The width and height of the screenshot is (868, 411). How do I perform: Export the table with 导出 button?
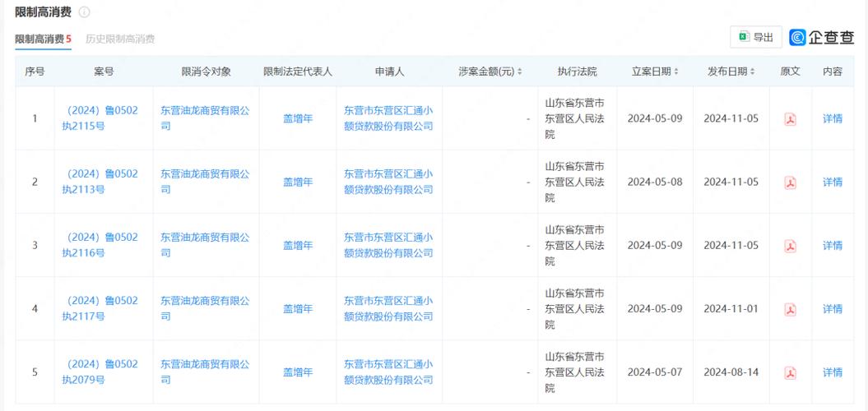pos(756,37)
